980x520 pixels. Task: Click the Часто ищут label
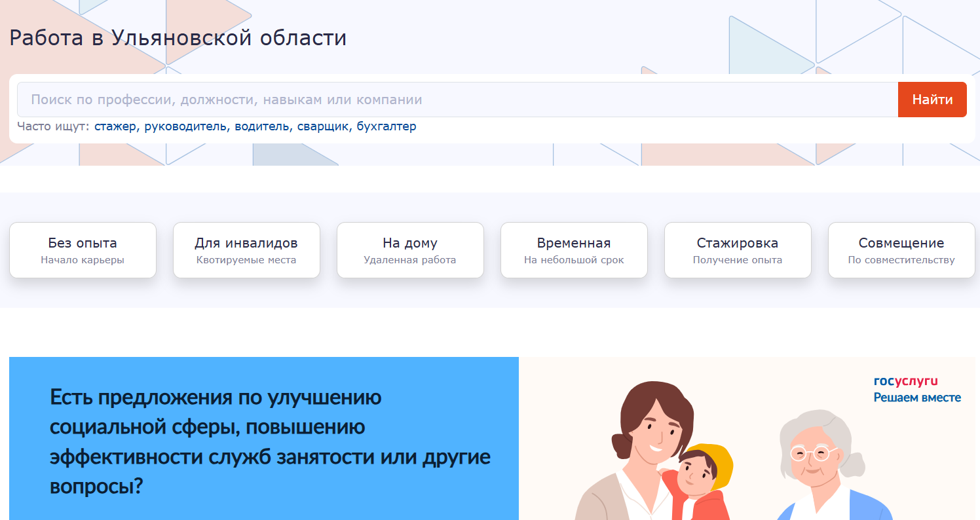[53, 126]
